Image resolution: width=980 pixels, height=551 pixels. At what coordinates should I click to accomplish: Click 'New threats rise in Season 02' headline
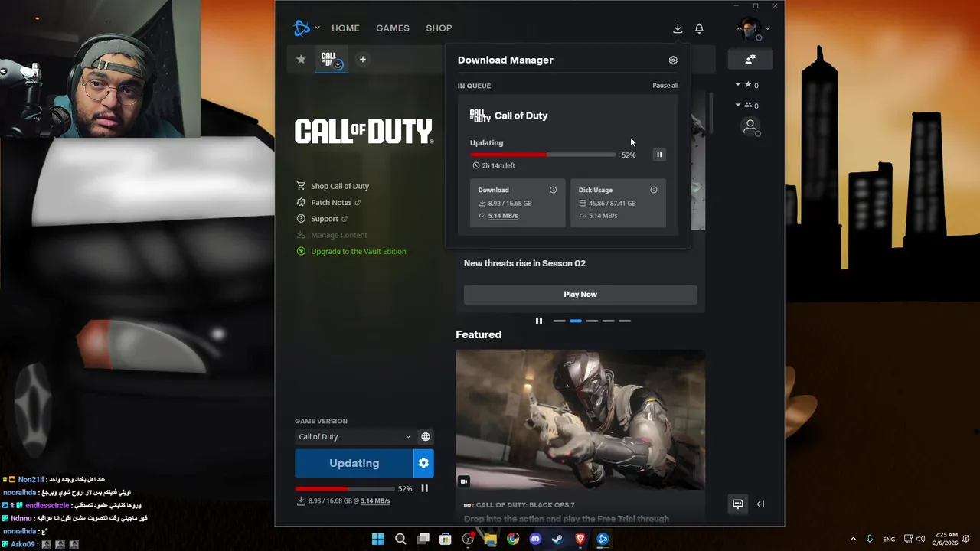click(524, 263)
